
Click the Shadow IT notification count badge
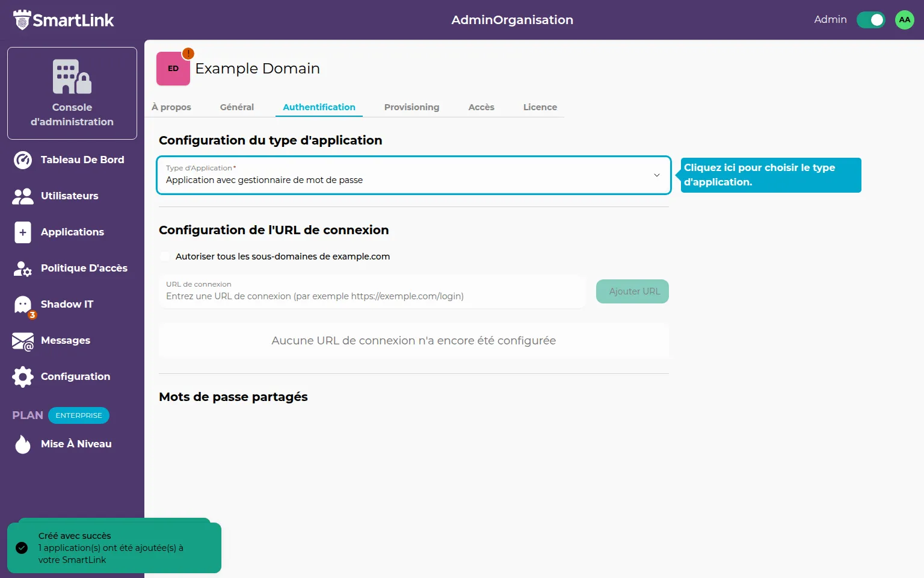32,315
